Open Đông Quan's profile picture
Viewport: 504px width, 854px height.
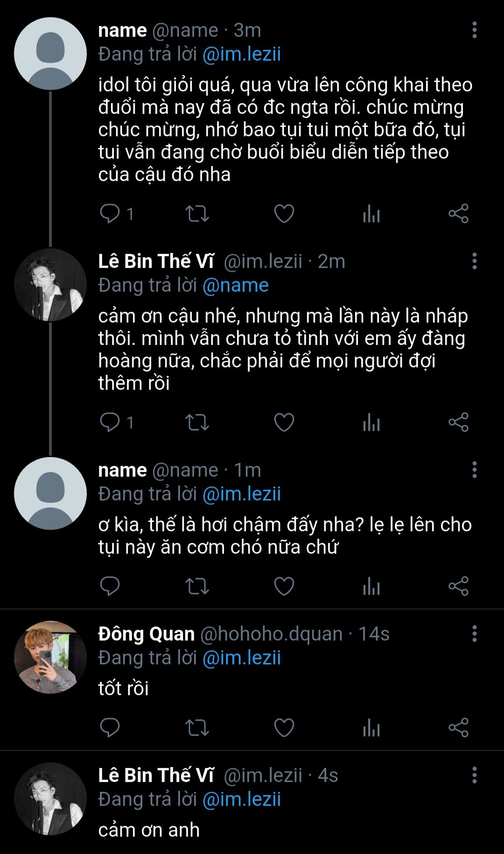point(50,657)
